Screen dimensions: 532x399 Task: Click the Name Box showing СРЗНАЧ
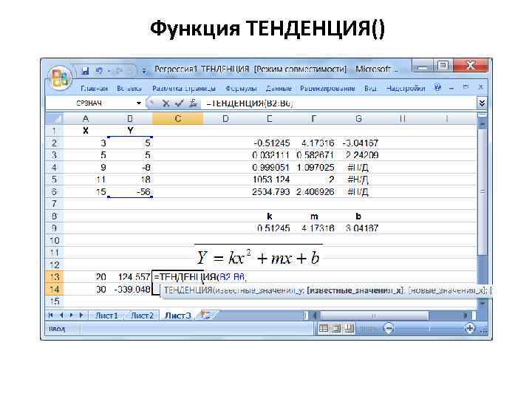(x=91, y=103)
